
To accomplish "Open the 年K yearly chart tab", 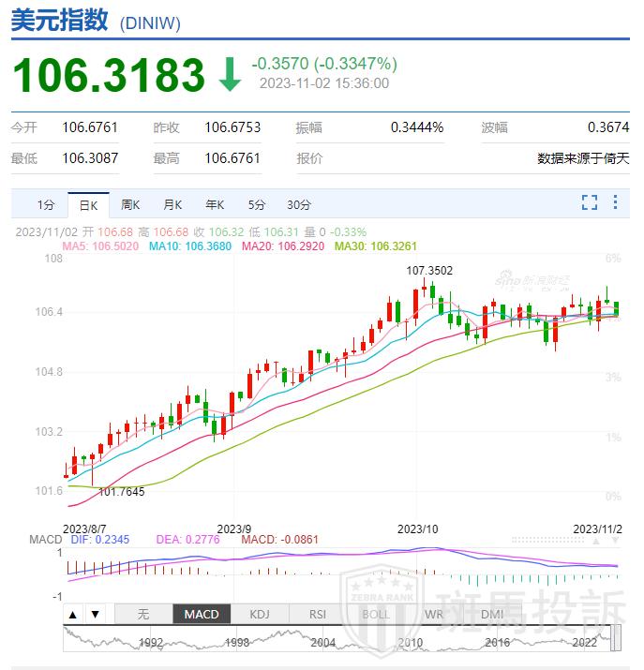I will click(x=215, y=204).
